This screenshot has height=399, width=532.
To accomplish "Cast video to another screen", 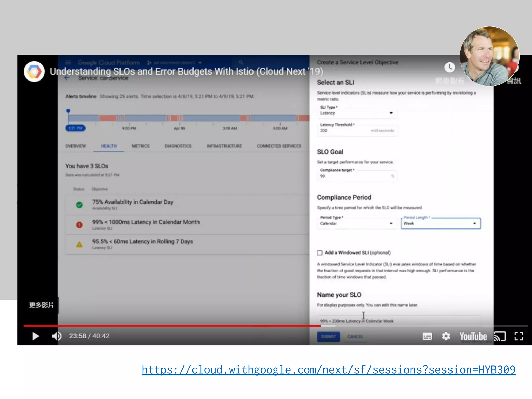I will click(500, 336).
